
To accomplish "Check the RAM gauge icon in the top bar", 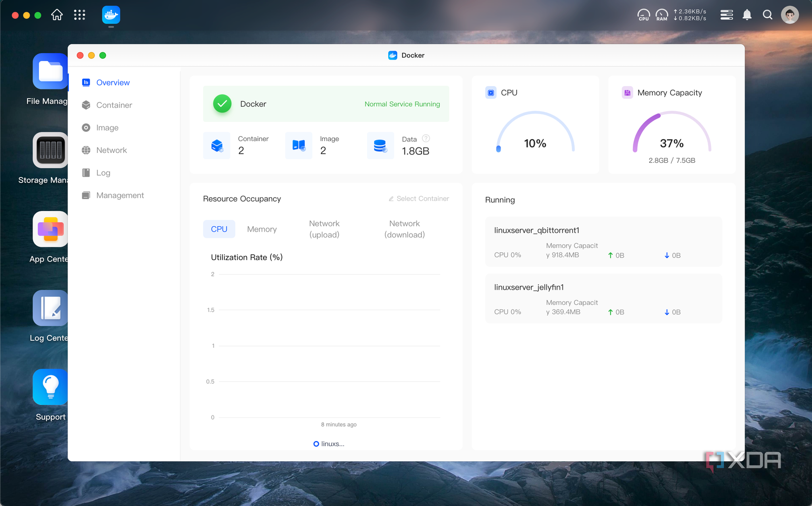I will click(662, 15).
